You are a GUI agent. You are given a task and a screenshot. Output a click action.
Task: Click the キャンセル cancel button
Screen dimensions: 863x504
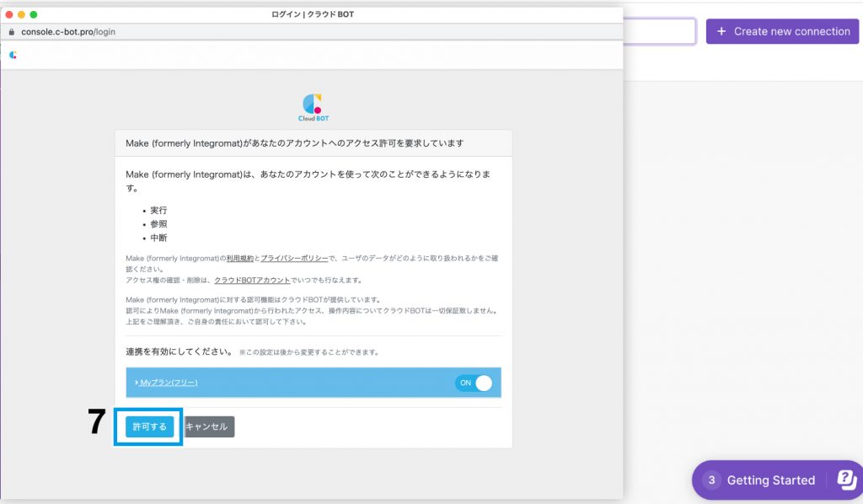(209, 426)
